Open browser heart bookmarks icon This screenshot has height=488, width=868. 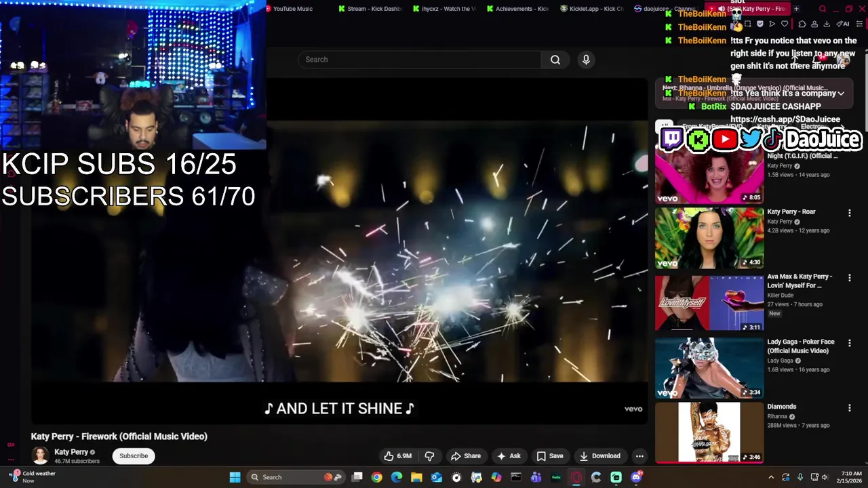tap(785, 24)
